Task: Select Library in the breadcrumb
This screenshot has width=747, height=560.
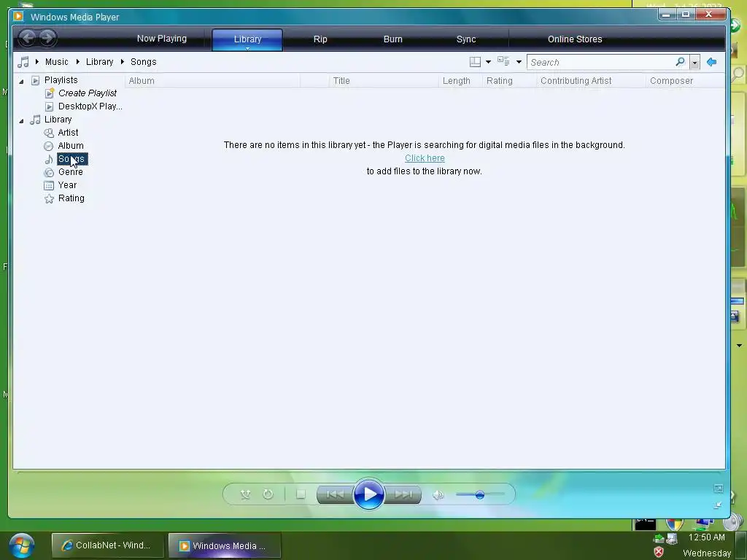Action: [x=99, y=62]
